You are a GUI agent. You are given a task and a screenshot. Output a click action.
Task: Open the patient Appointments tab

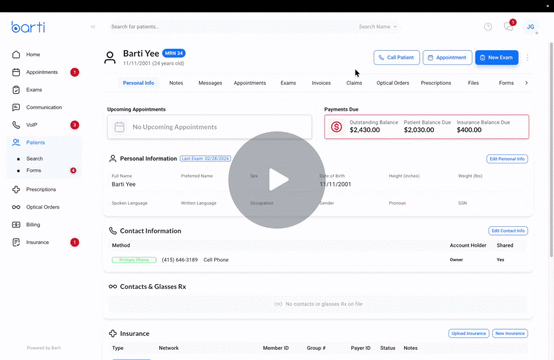(x=250, y=83)
